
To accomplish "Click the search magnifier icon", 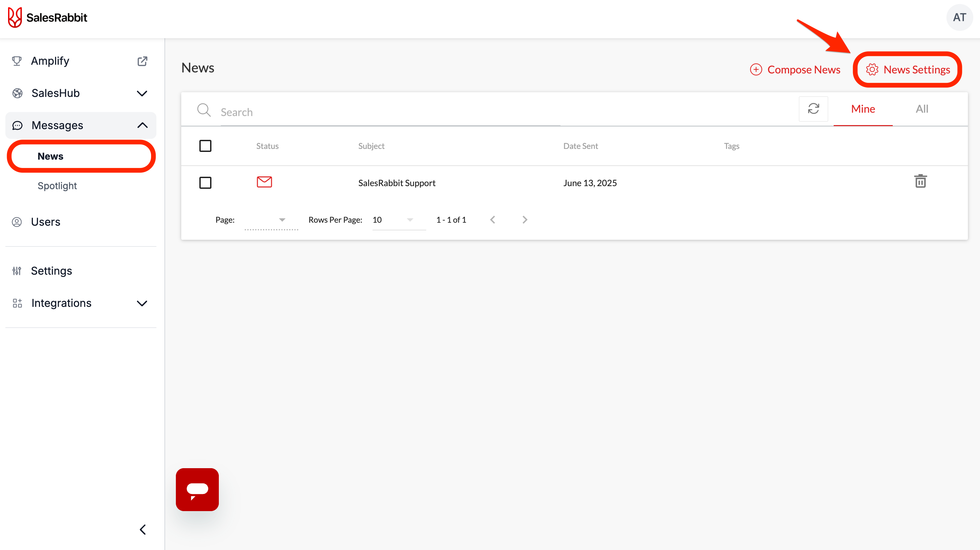I will pos(203,110).
